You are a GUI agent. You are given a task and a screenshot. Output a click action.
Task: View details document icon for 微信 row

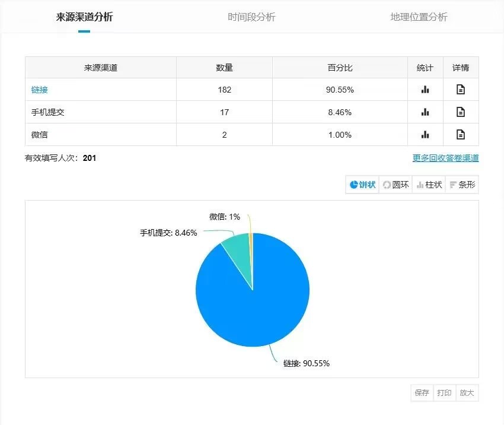point(461,135)
